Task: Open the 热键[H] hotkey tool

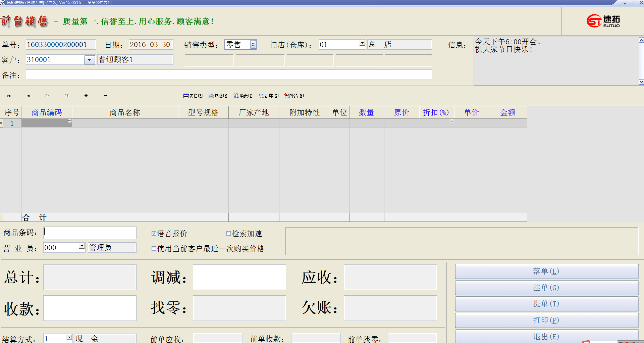Action: (x=218, y=96)
